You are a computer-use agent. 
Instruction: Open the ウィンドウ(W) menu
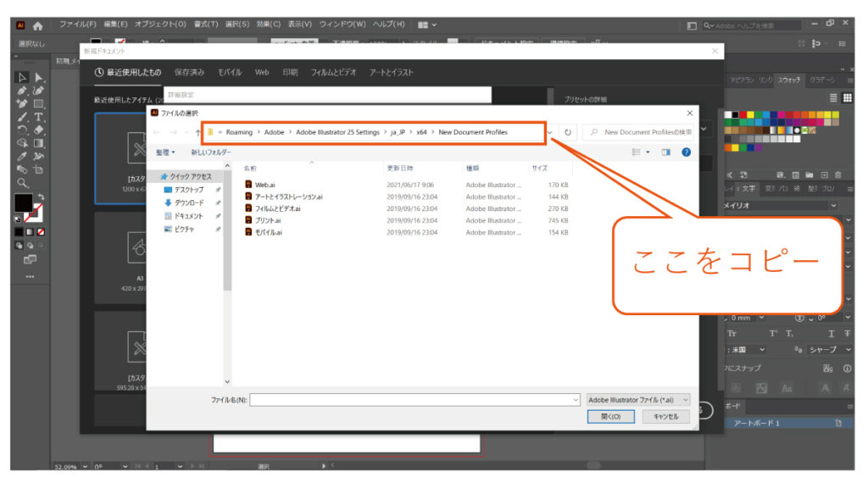point(342,25)
